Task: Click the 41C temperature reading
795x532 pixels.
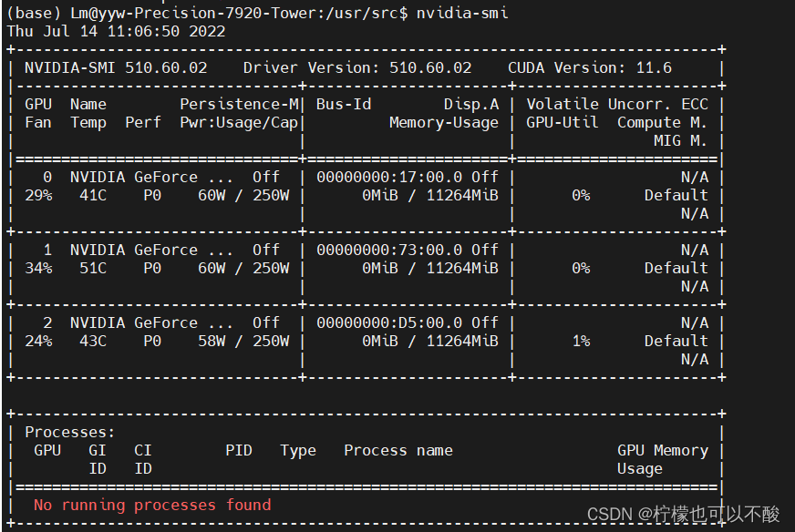Action: 93,195
